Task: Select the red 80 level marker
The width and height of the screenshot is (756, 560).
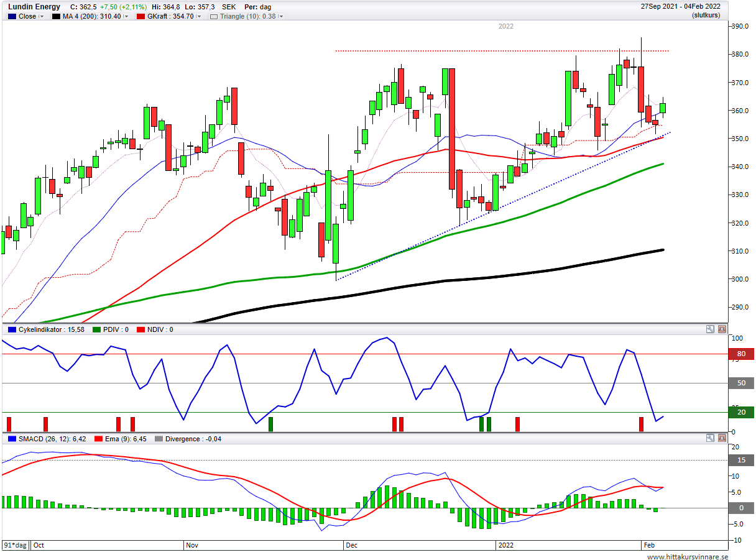Action: click(x=741, y=355)
